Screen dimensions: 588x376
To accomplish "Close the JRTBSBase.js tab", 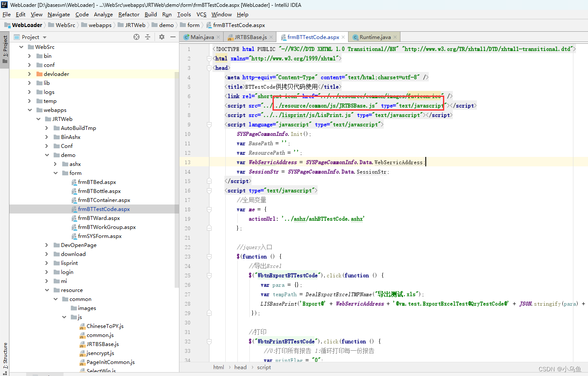I will click(x=271, y=37).
